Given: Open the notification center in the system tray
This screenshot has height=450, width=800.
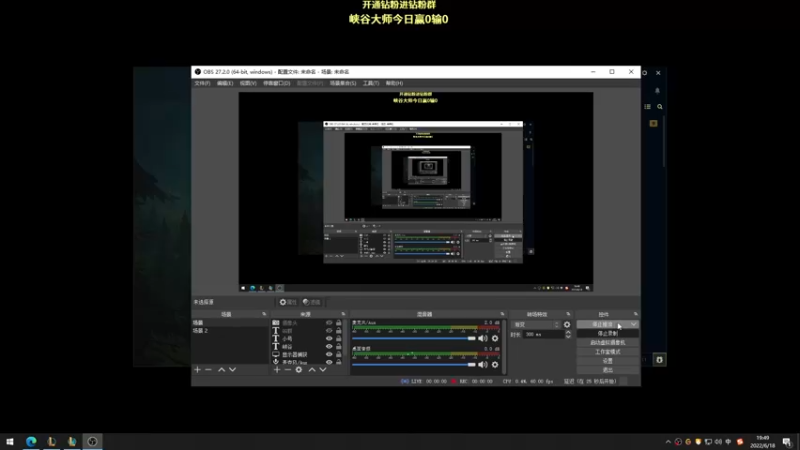Looking at the screenshot, I should [787, 442].
